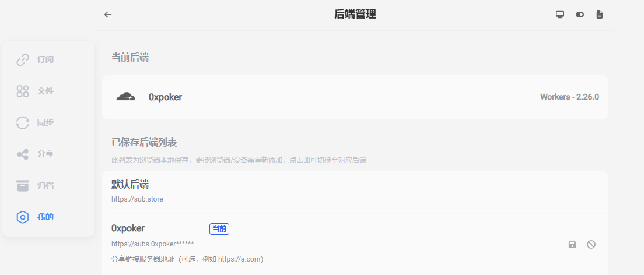Click the 当前后端 section heading
The width and height of the screenshot is (644, 275).
(129, 58)
